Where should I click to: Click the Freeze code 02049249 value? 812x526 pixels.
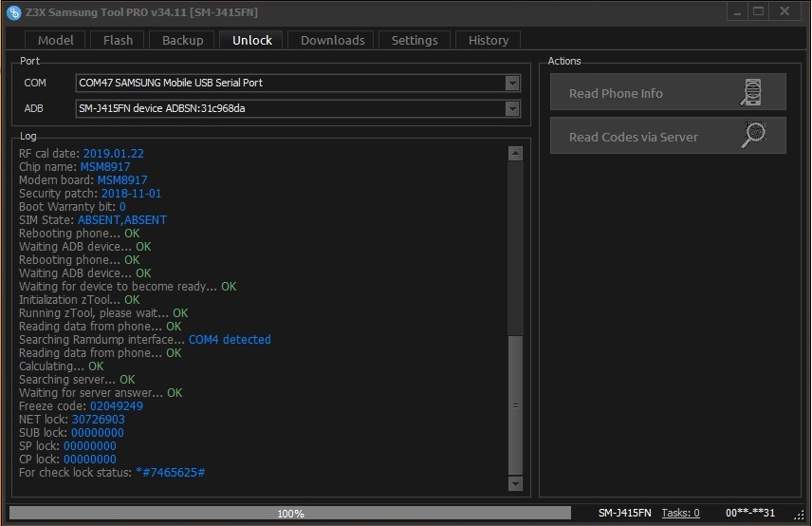117,406
